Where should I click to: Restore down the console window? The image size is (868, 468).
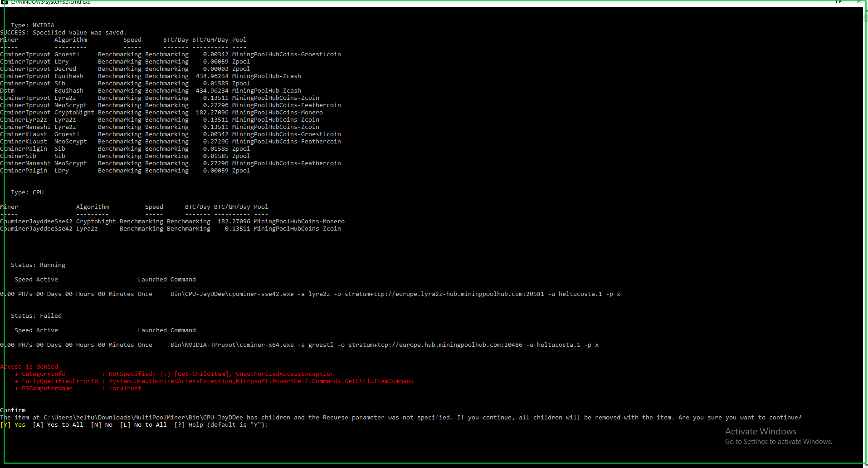[839, 2]
